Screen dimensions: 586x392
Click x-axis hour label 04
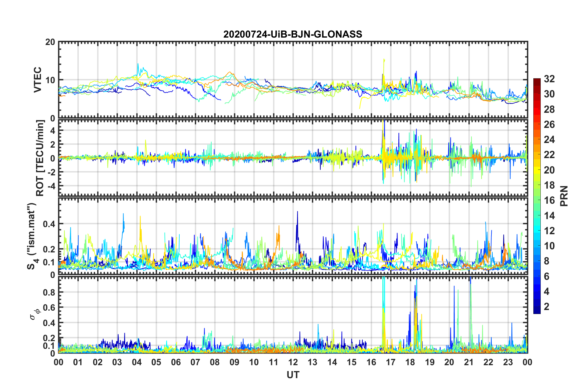point(137,362)
